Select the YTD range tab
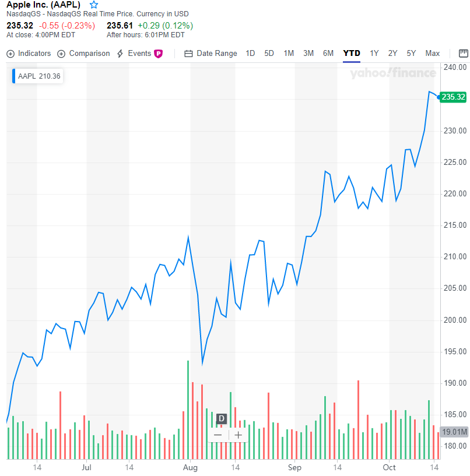Image resolution: width=470 pixels, height=476 pixels. pos(352,54)
